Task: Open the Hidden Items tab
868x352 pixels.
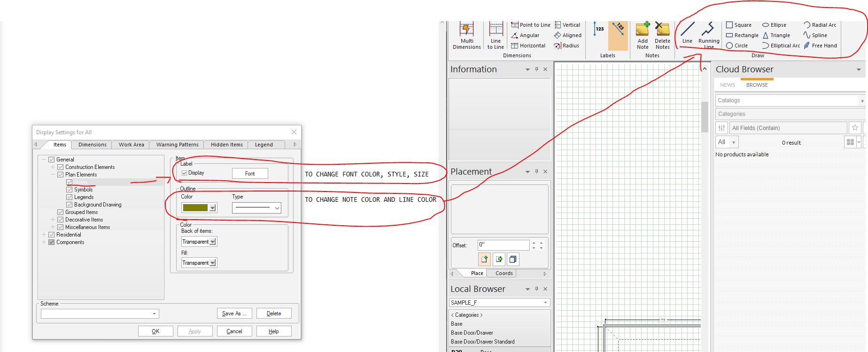Action: point(226,145)
